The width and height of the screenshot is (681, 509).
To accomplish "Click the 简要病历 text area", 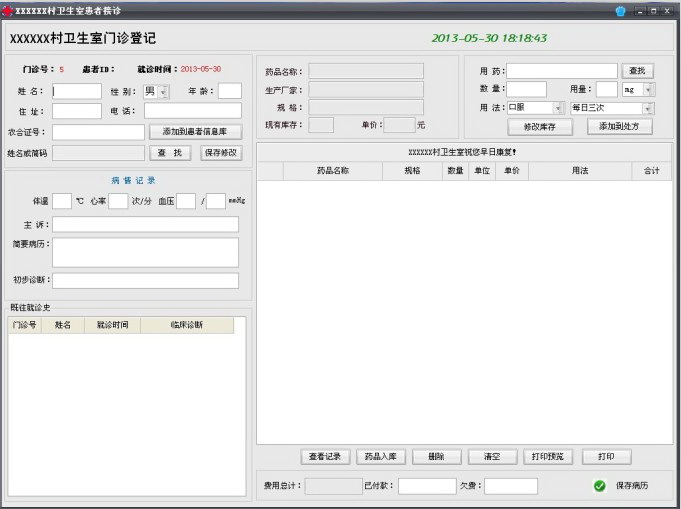I will coord(145,252).
